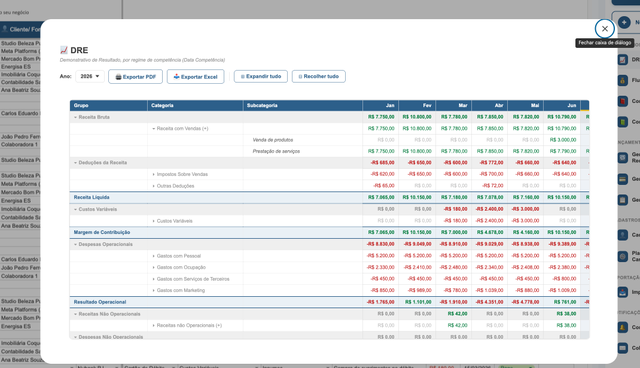Expand Gastos com Serviços de Terceiros
This screenshot has height=368, width=640.
[x=153, y=279]
